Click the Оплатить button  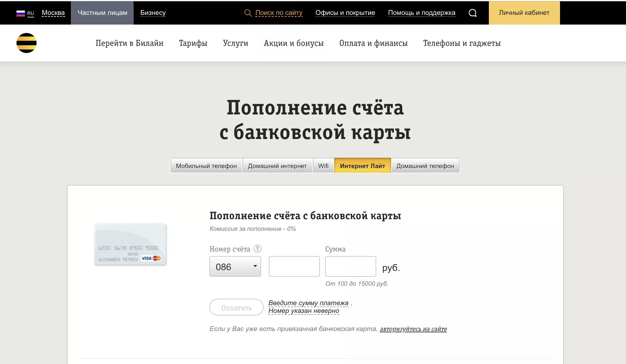coord(236,307)
